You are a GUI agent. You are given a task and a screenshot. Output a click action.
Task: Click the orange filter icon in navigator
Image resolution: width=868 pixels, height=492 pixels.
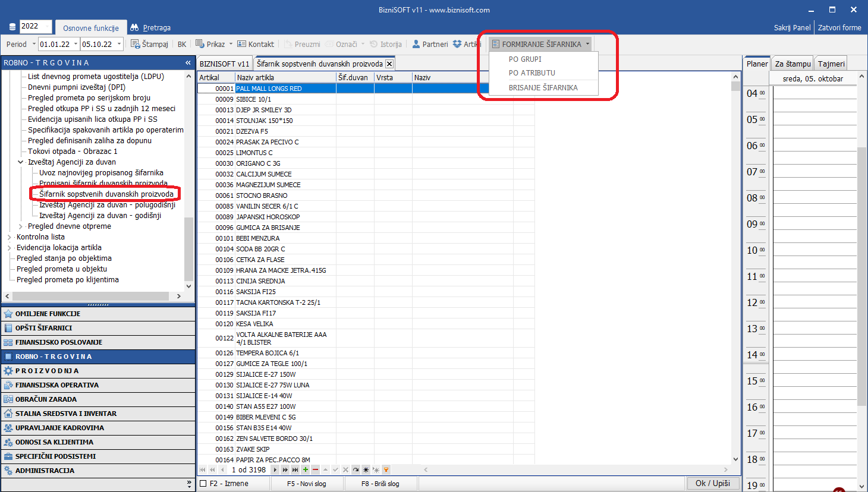pyautogui.click(x=386, y=469)
